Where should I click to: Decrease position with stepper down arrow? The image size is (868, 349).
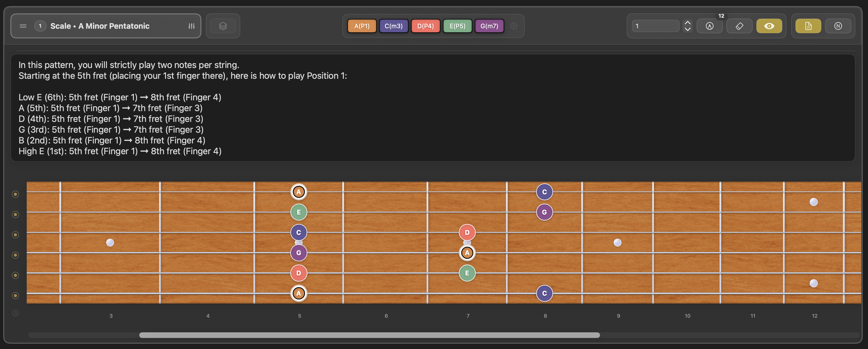[687, 29]
